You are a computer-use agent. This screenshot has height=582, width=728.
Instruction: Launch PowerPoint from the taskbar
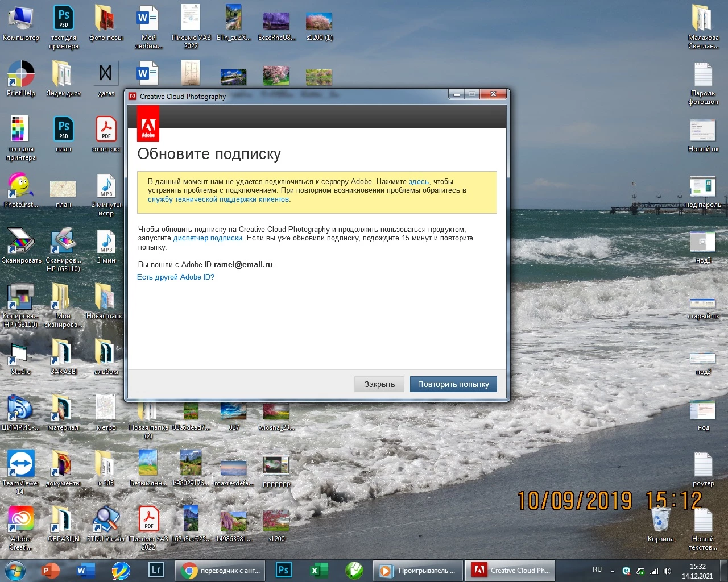click(x=50, y=570)
